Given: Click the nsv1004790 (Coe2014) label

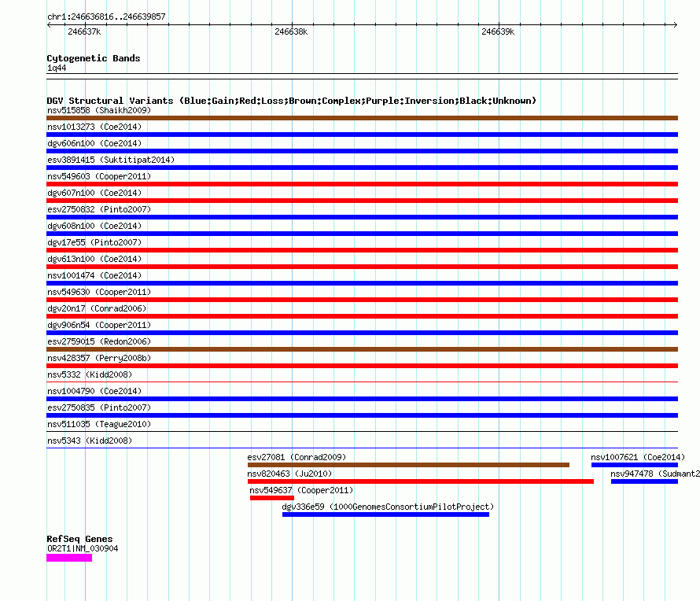Looking at the screenshot, I should click(94, 391).
